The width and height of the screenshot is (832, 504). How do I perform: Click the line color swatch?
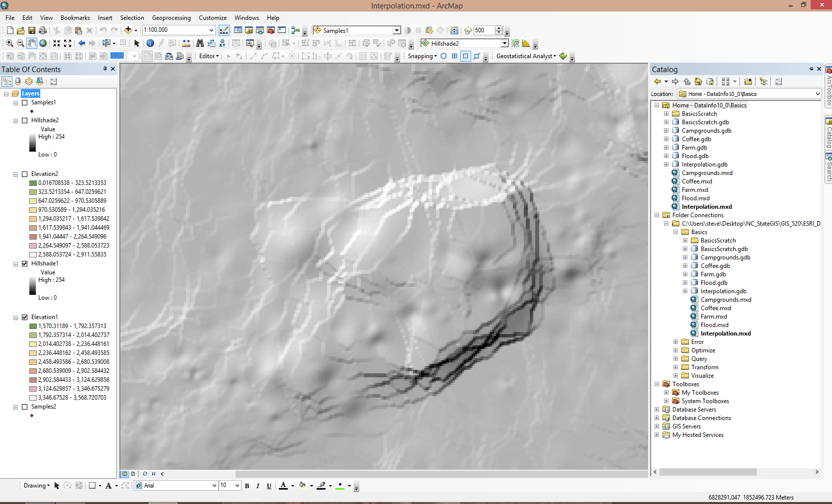322,486
